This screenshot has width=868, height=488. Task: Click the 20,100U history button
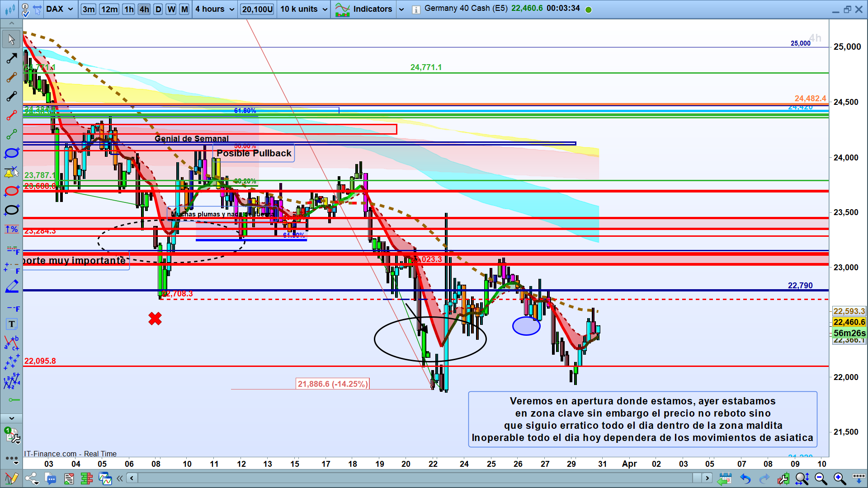257,9
